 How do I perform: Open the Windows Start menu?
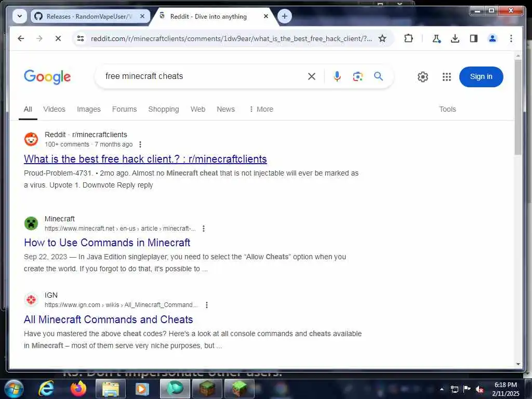click(x=14, y=389)
